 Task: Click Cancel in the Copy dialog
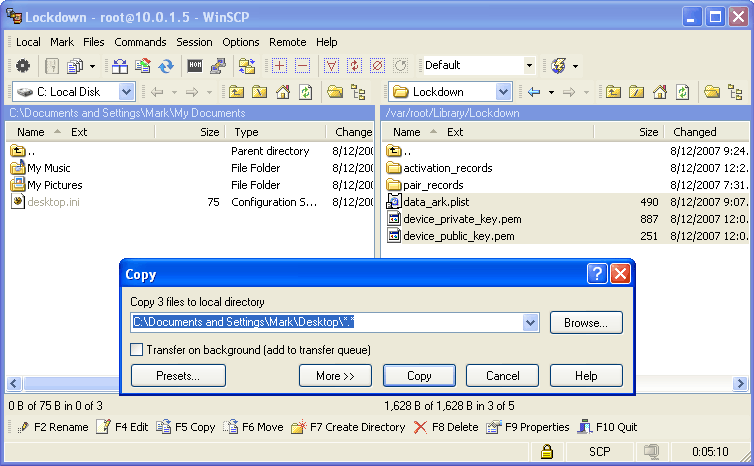coord(503,375)
